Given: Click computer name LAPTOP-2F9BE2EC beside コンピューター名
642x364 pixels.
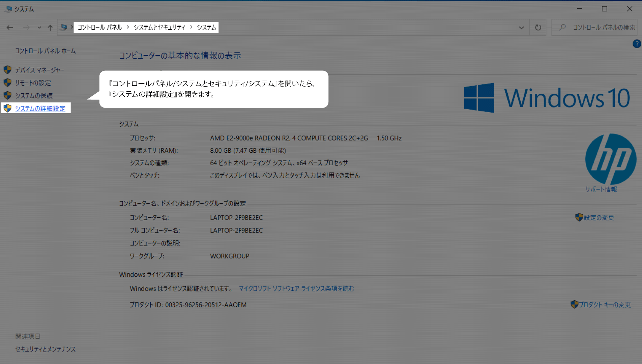Looking at the screenshot, I should [x=236, y=218].
